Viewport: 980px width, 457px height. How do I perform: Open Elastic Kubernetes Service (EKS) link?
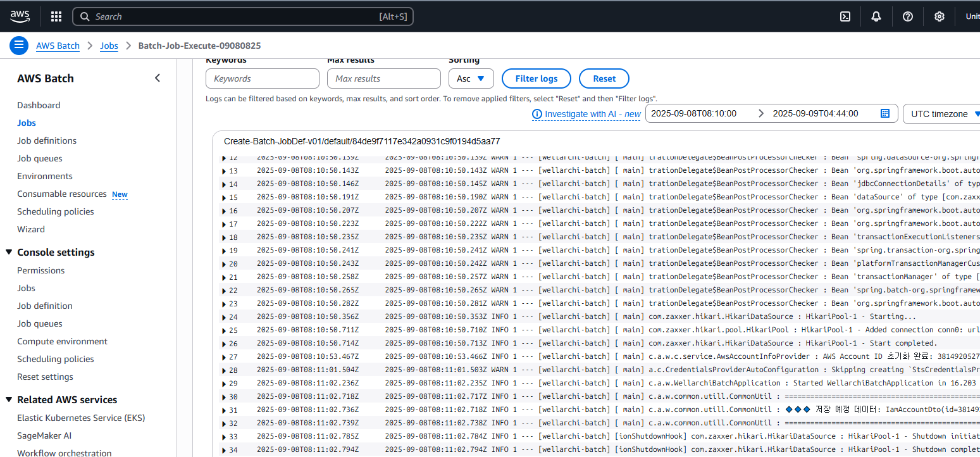coord(81,418)
